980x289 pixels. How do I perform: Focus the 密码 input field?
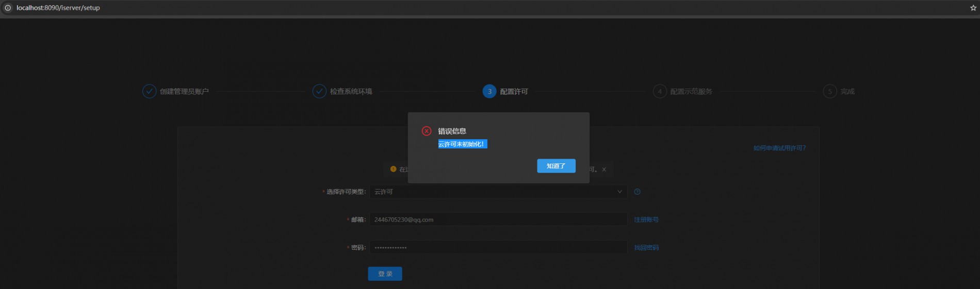(x=498, y=248)
